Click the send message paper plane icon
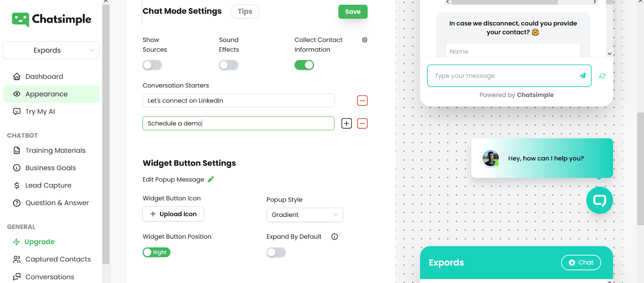Screen dimensions: 644x283 tap(582, 76)
